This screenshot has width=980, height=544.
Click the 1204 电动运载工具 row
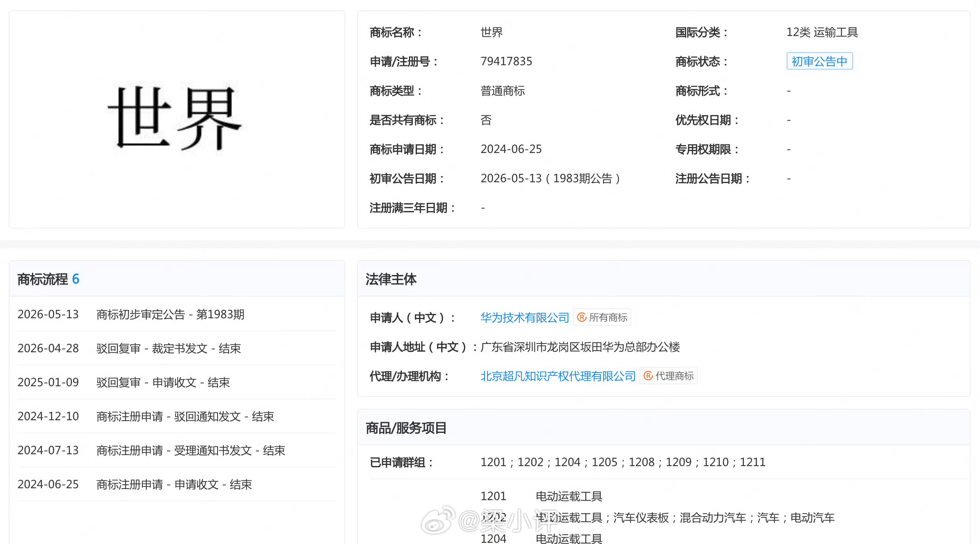[x=541, y=538]
